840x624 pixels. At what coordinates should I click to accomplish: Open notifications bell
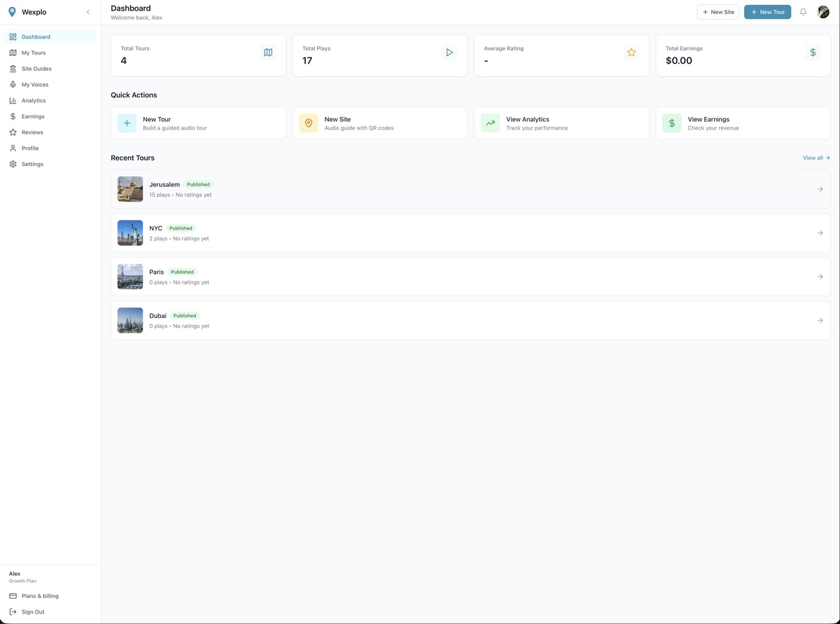[803, 12]
